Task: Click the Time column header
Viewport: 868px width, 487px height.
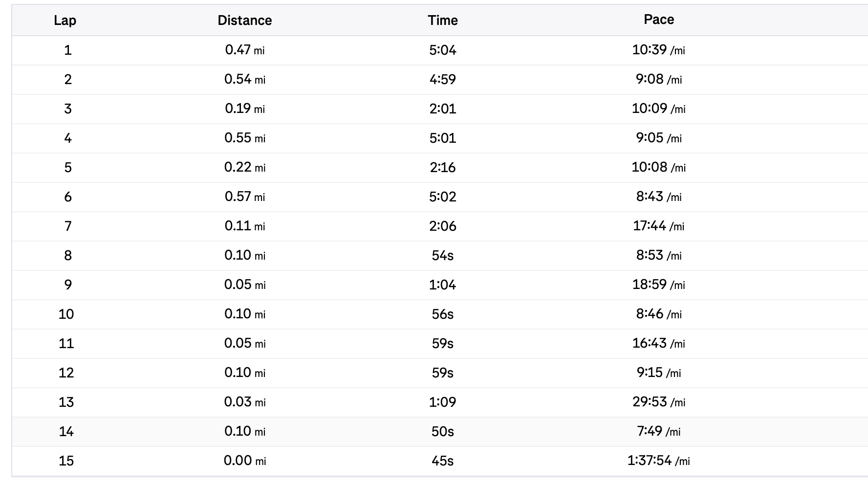Action: (x=442, y=21)
